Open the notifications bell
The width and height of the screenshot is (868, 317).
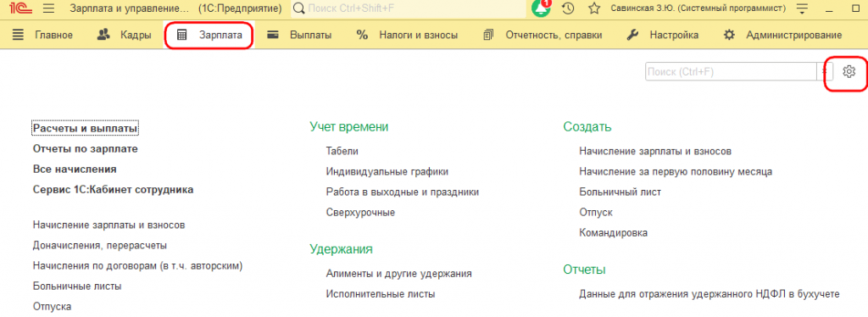tap(542, 8)
